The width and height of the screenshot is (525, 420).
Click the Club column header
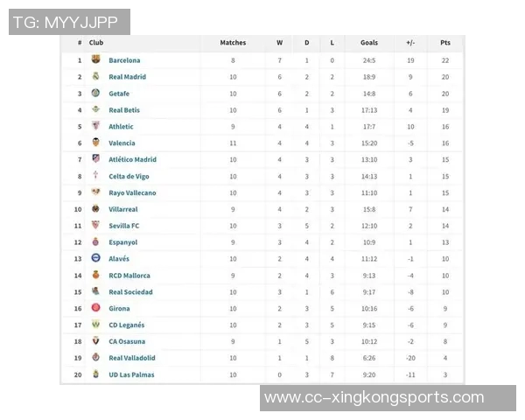coord(96,43)
